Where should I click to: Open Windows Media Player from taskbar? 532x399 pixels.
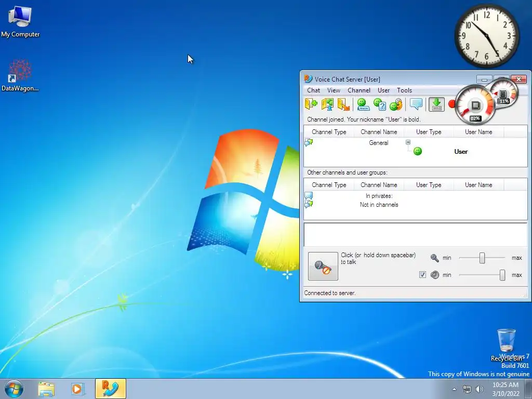click(77, 389)
